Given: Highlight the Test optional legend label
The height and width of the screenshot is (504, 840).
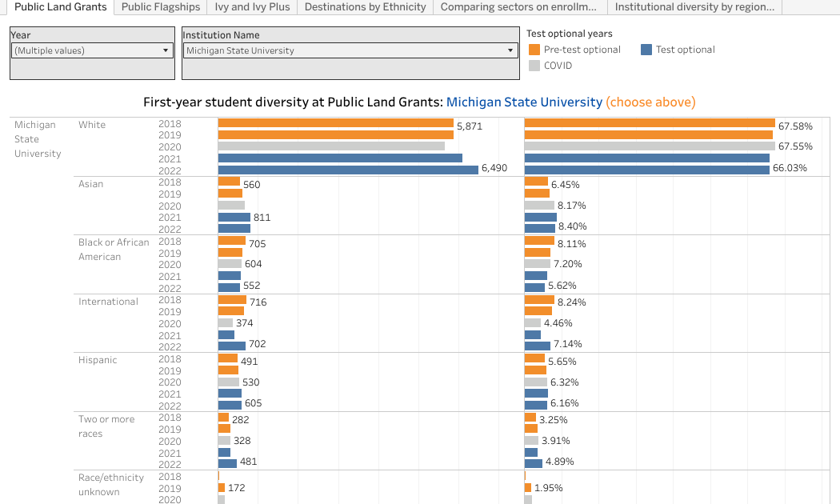Looking at the screenshot, I should point(686,50).
